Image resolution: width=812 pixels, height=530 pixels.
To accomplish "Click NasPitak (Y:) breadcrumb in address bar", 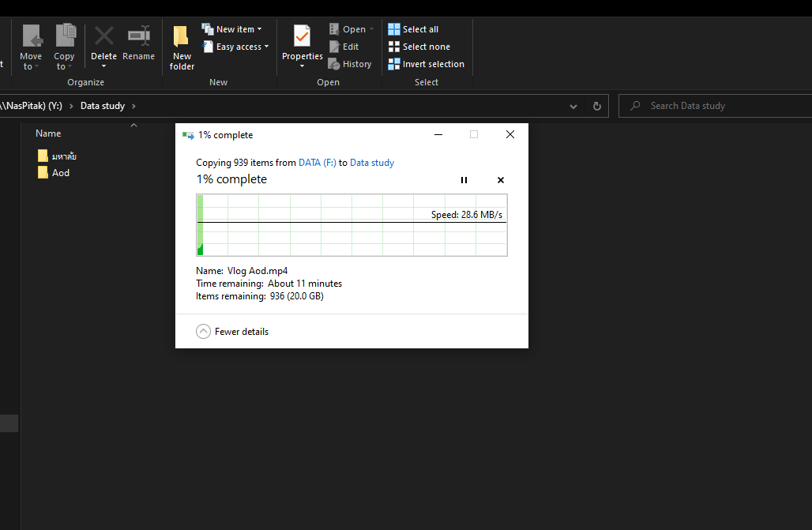I will [31, 106].
